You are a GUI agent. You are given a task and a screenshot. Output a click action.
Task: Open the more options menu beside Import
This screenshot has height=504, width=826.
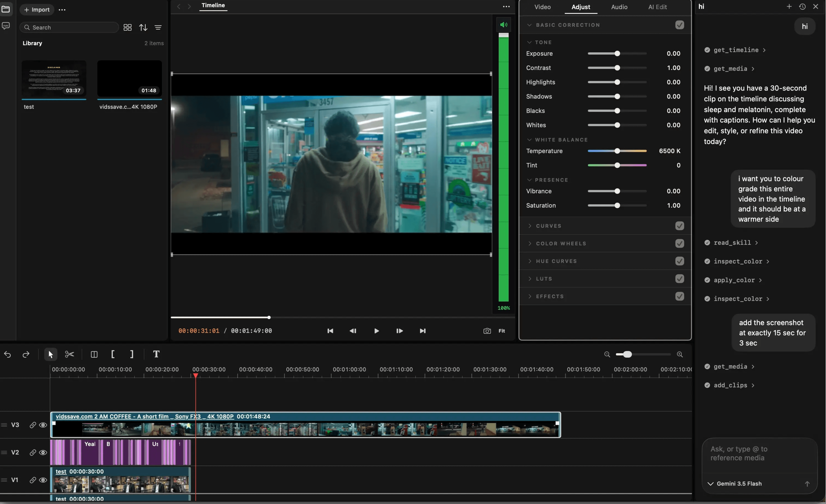coord(62,10)
